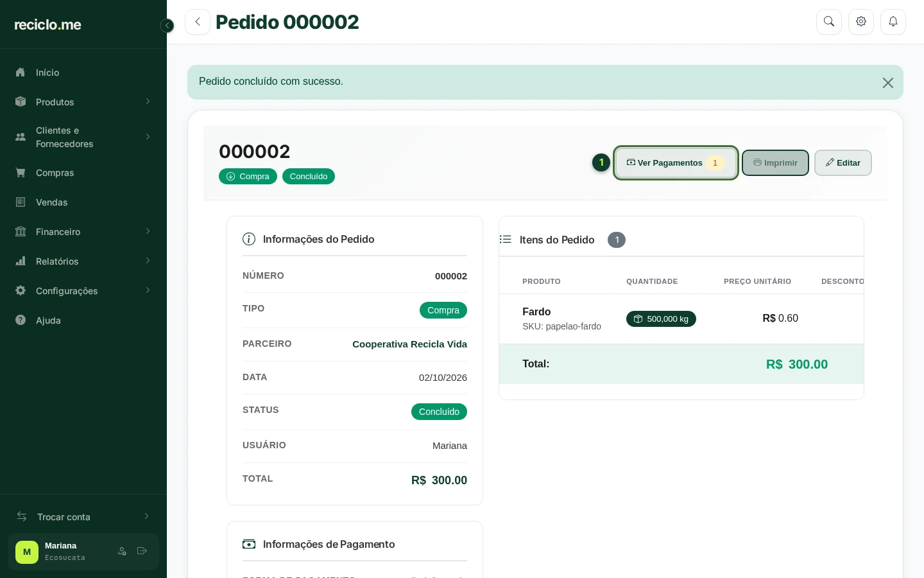Click the Configurações gear icon in sidebar
Image resolution: width=924 pixels, height=578 pixels.
pyautogui.click(x=21, y=291)
